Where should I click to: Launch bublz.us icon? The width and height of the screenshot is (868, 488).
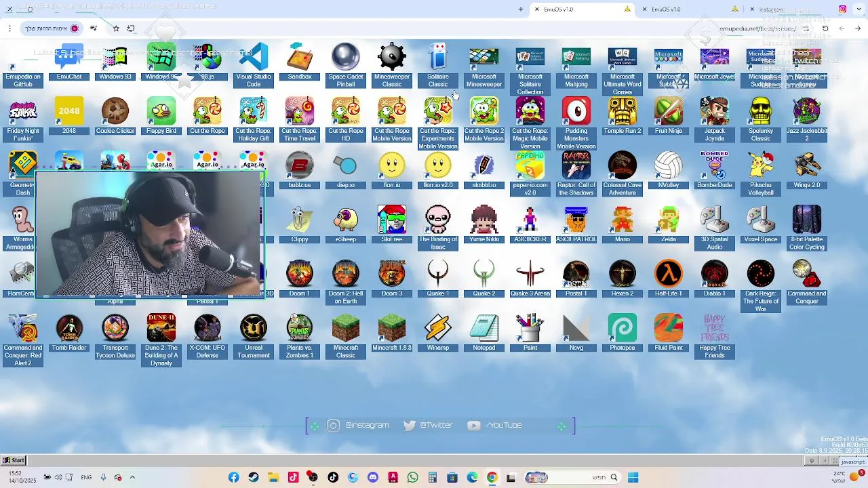tap(300, 171)
